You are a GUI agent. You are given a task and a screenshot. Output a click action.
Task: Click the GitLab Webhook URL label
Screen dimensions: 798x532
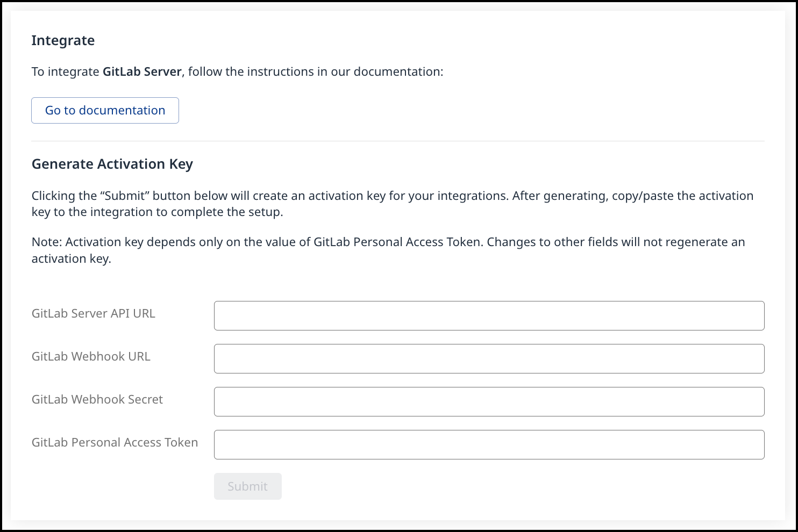tap(91, 356)
